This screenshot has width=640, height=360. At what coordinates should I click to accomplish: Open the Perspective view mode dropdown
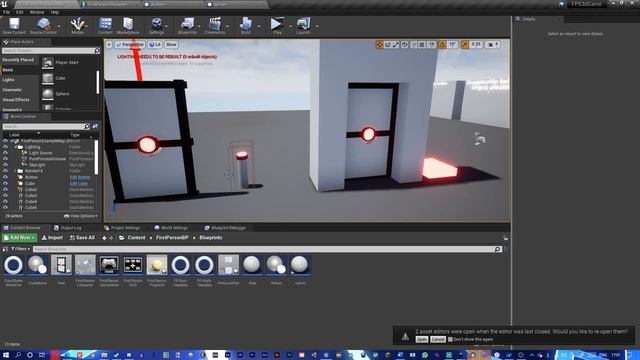click(130, 44)
